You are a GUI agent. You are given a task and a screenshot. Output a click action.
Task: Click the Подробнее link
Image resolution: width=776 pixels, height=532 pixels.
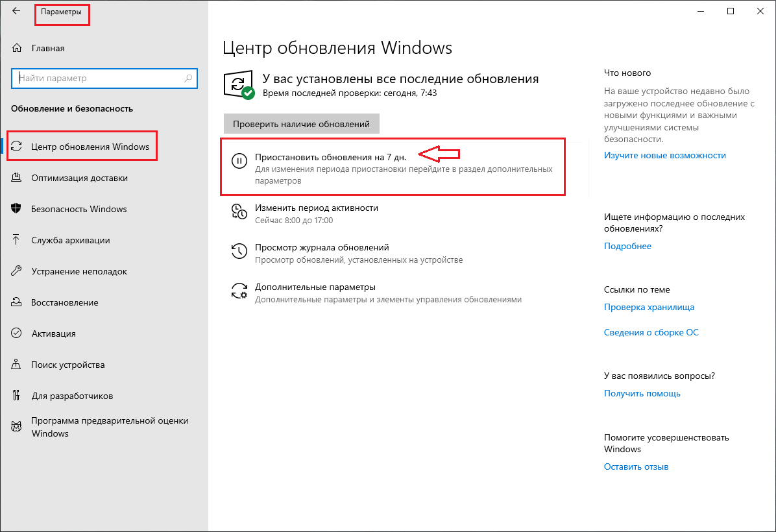(627, 247)
